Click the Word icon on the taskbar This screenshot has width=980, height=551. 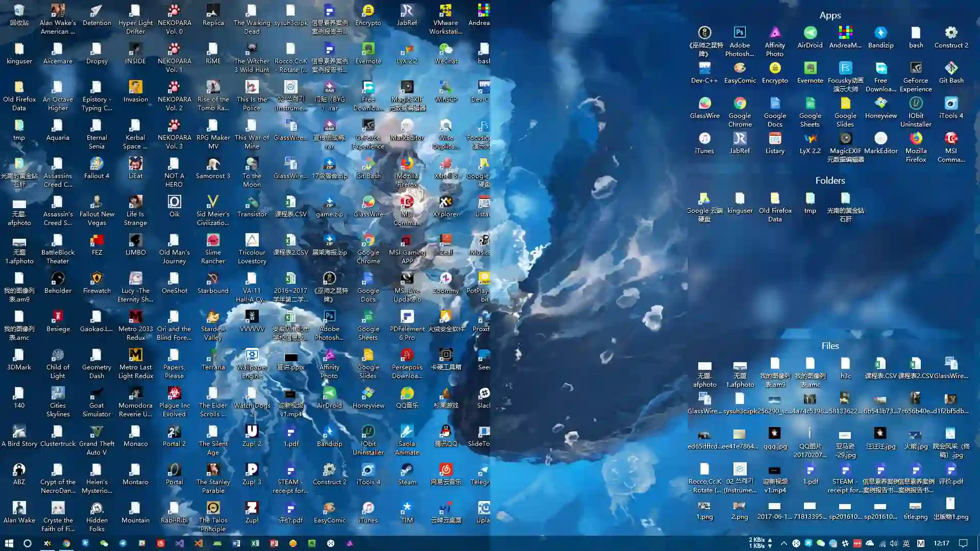236,543
